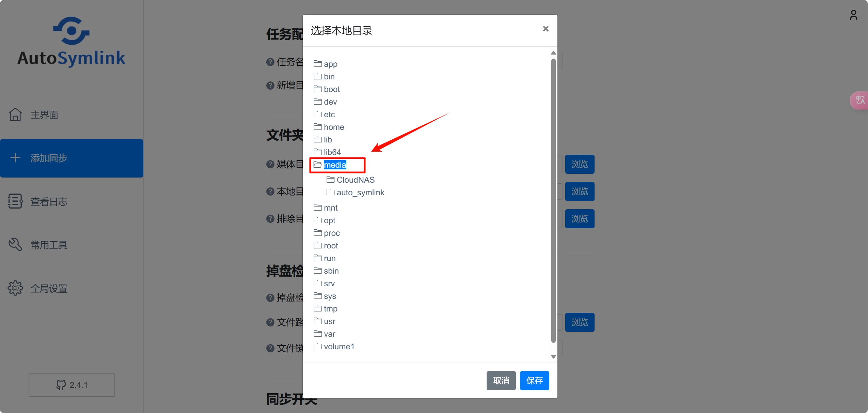This screenshot has width=868, height=413.
Task: Open GitHub version 2.4.1 badge
Action: point(72,385)
